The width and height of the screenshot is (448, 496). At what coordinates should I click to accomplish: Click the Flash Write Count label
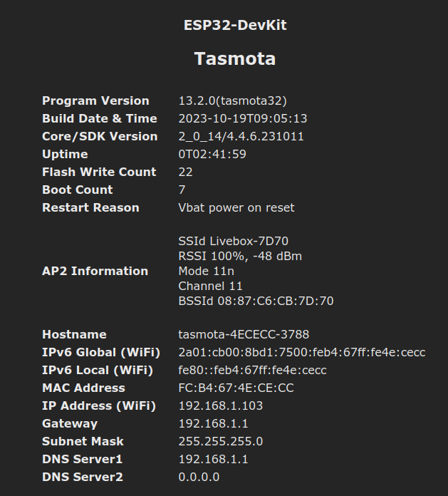99,172
